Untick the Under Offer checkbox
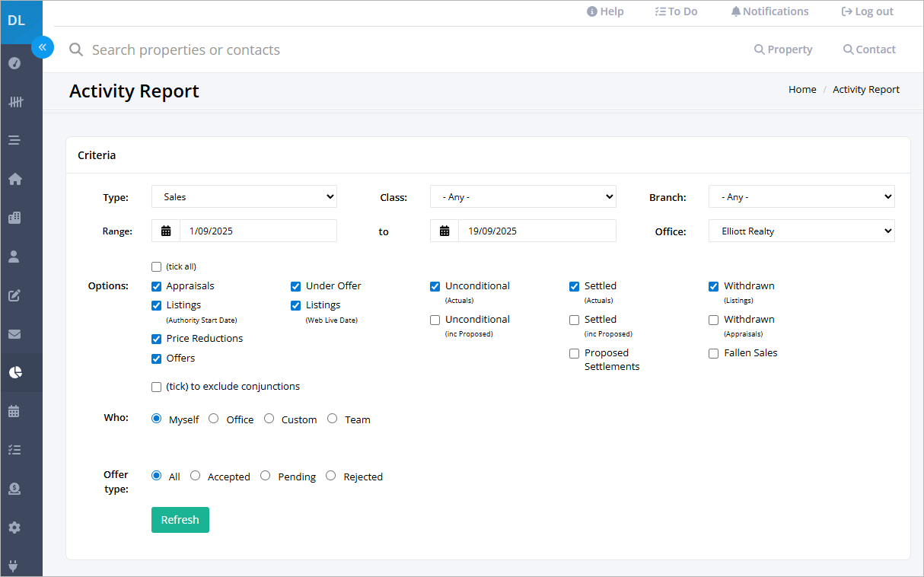924x577 pixels. pyautogui.click(x=295, y=287)
